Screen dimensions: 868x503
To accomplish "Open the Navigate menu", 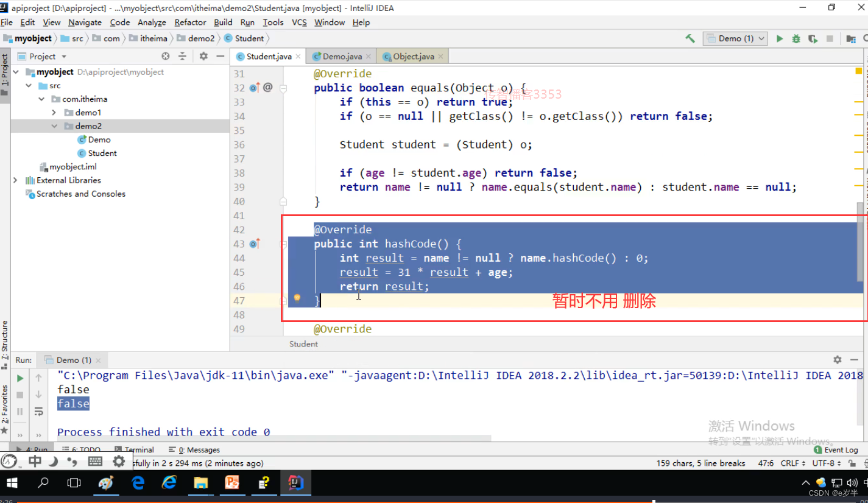I will 85,22.
